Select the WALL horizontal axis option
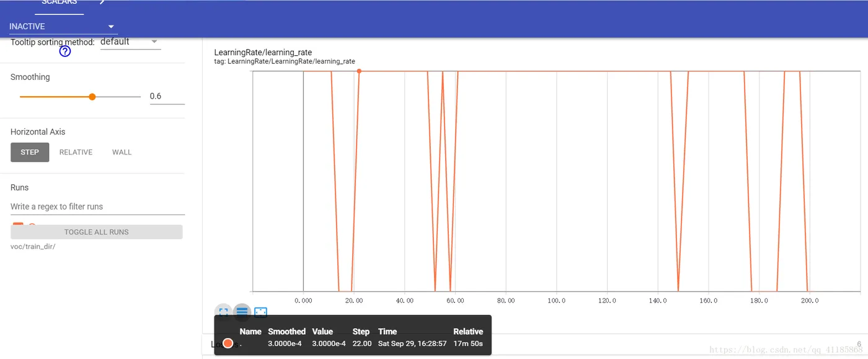 pos(122,152)
